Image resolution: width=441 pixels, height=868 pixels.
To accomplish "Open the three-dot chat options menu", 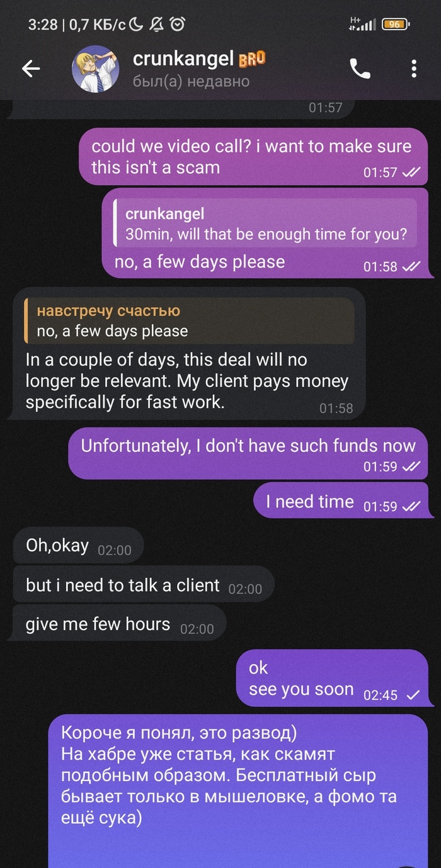I will [414, 69].
